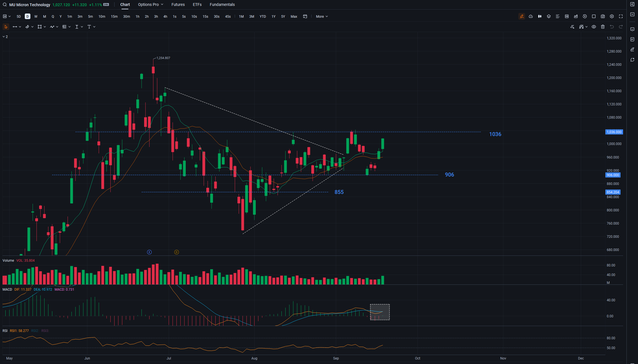Collapse the chart pane count expander '2'
638x364 pixels.
[5, 37]
